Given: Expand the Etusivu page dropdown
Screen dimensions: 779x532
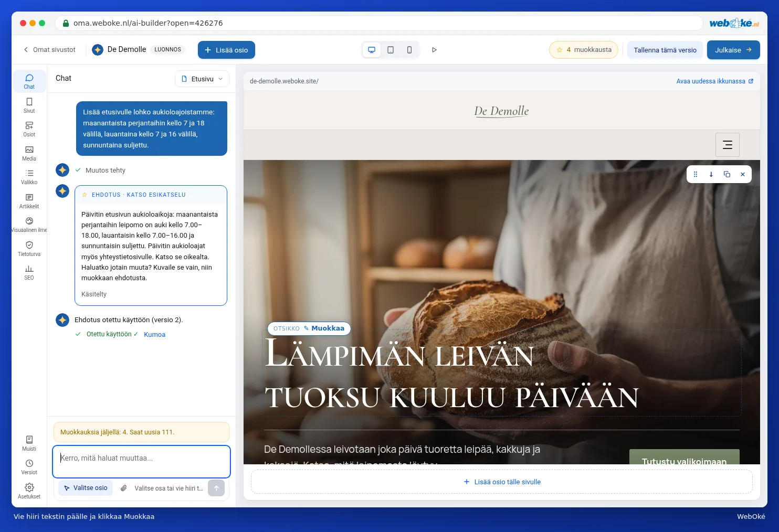Looking at the screenshot, I should tap(202, 79).
